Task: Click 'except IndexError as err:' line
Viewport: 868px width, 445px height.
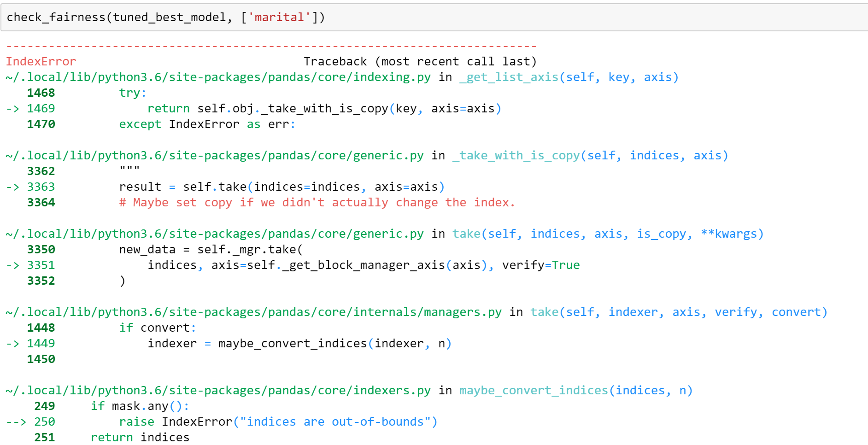Action: click(x=207, y=124)
